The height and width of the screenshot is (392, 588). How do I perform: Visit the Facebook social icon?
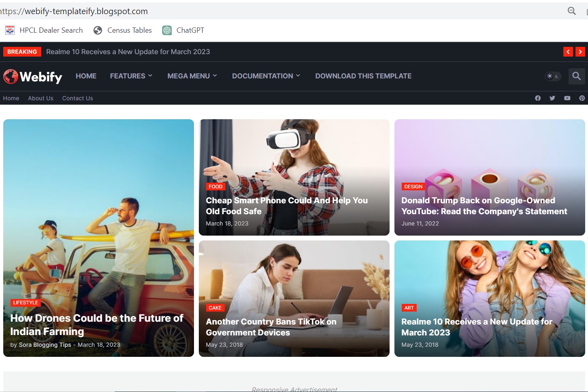coord(538,98)
